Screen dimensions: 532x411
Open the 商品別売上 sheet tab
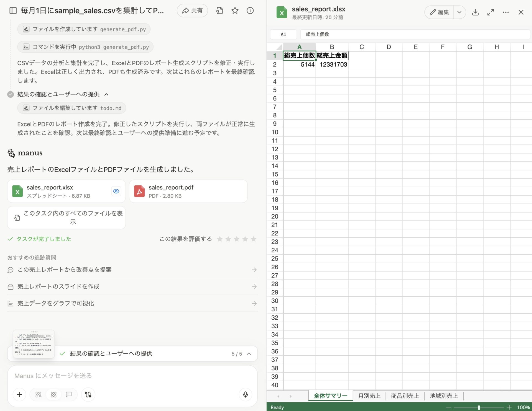click(x=405, y=396)
